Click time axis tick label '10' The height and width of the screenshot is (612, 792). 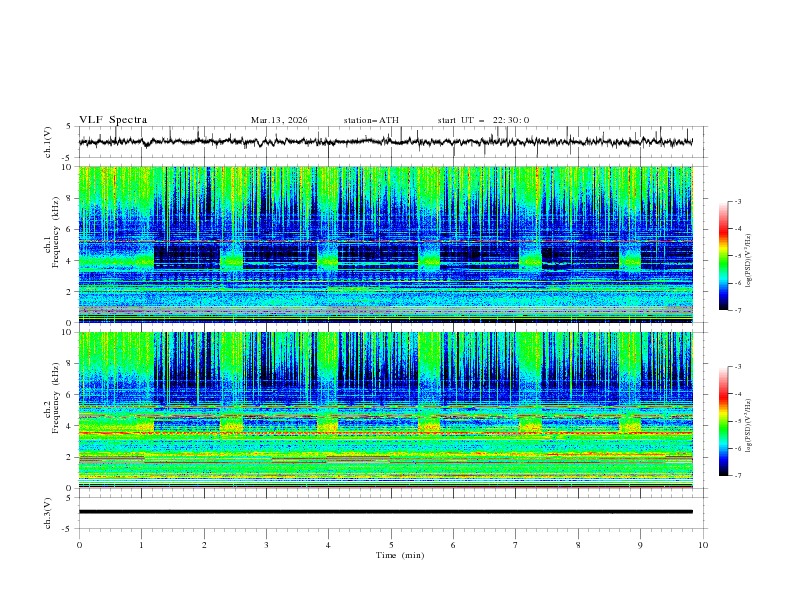[703, 545]
